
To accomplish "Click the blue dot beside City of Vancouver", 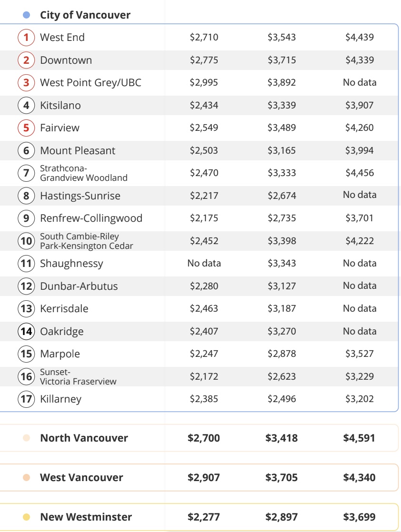I will point(27,15).
